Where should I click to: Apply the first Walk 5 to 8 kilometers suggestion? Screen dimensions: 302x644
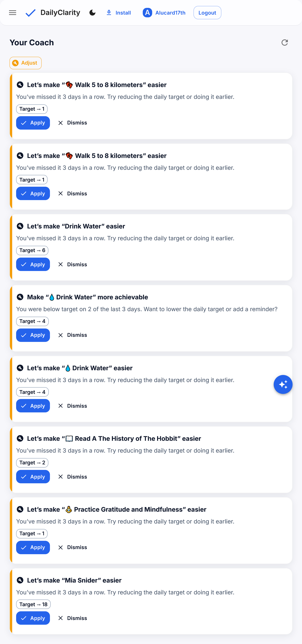(33, 123)
